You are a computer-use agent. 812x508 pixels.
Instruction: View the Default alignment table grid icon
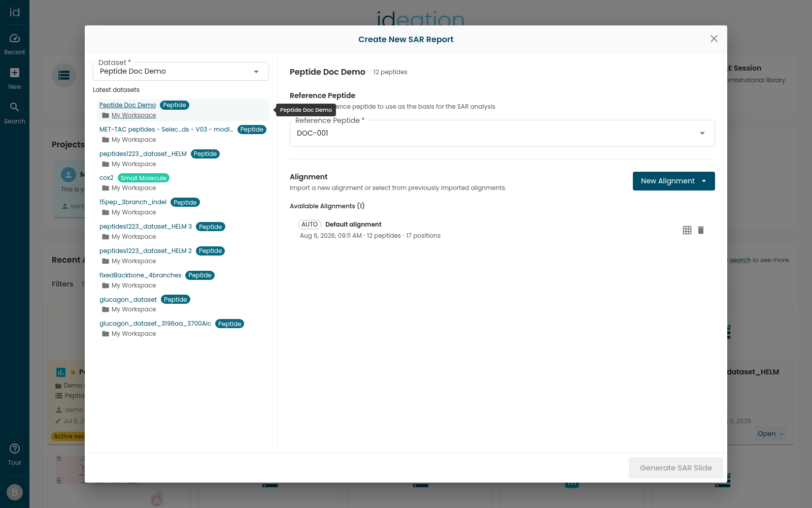[x=687, y=230]
